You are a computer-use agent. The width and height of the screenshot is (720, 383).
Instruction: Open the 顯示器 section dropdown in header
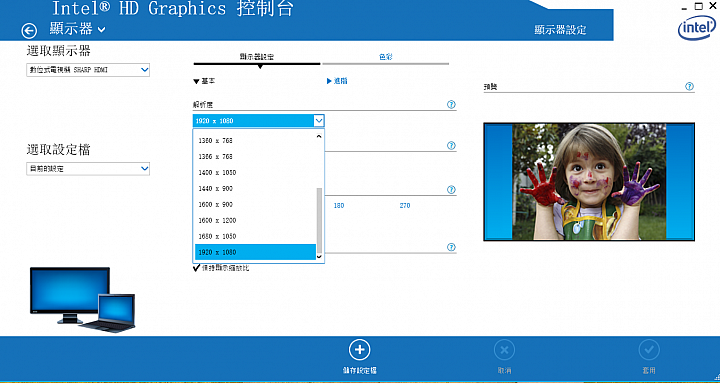pos(78,29)
